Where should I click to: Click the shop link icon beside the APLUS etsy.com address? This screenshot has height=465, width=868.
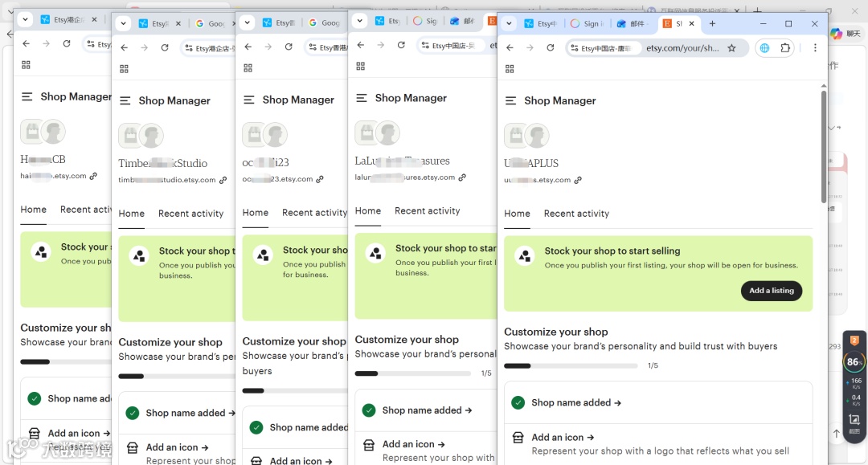(x=578, y=180)
